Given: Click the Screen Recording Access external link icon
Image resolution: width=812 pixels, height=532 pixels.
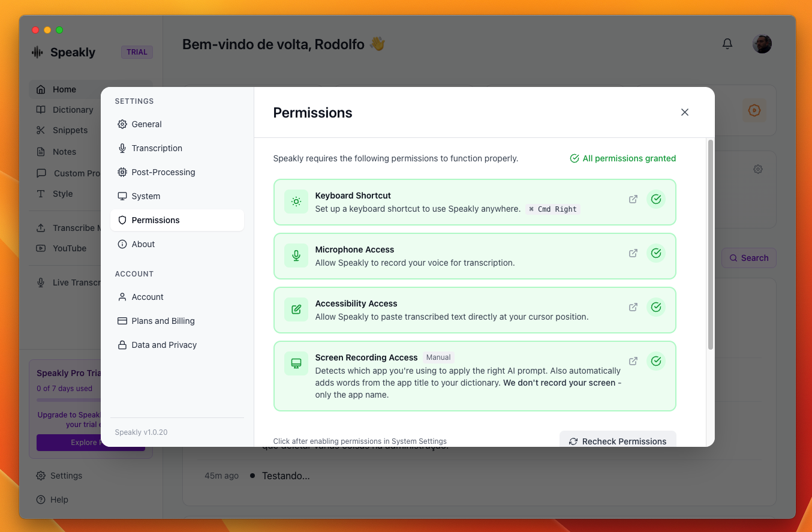Looking at the screenshot, I should coord(633,360).
